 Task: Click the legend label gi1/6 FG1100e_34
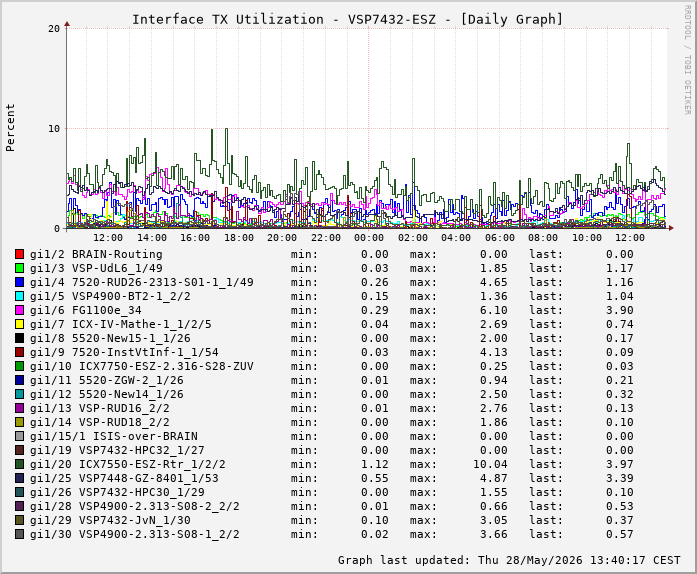click(x=85, y=310)
